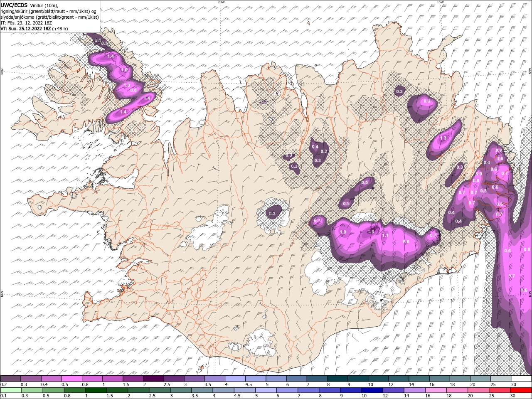Select the slate blue swatch labeled 6 in upper legend

click(x=296, y=379)
